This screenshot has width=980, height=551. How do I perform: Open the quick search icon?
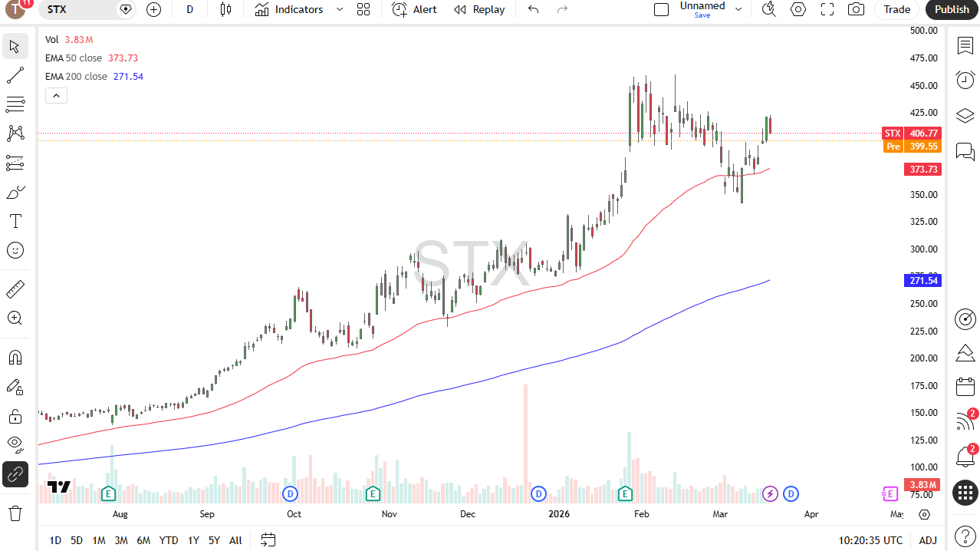[768, 9]
